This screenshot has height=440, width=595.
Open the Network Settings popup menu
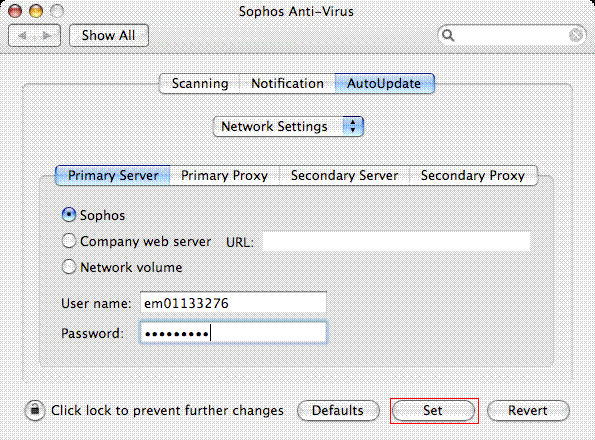288,126
